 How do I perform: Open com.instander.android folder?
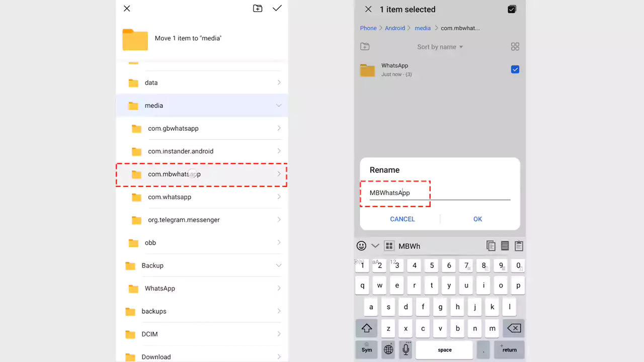[202, 151]
